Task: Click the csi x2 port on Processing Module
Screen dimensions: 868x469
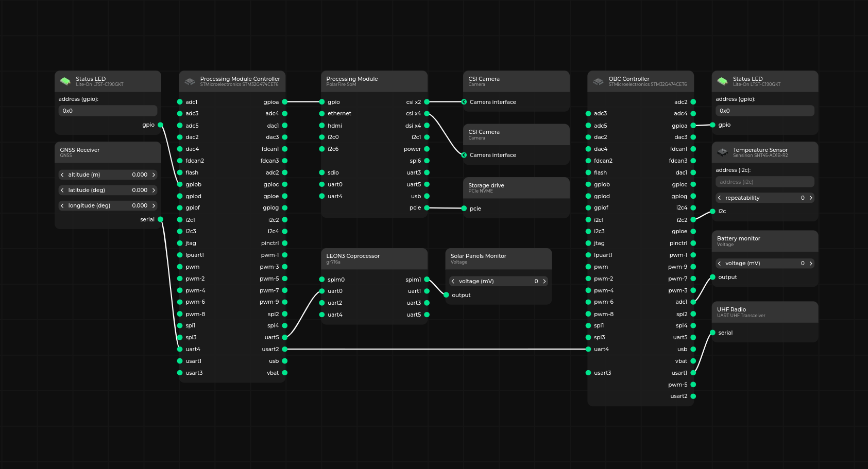Action: tap(427, 102)
